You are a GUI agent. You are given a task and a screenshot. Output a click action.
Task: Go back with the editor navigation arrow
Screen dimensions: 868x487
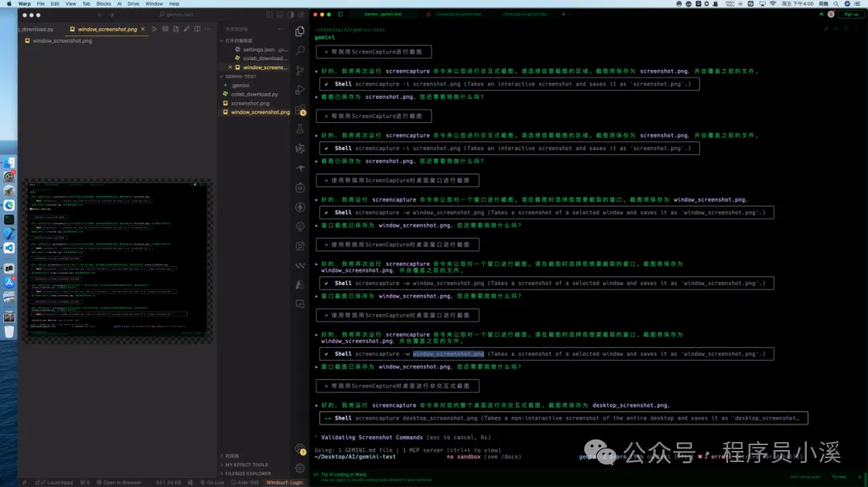100,15
